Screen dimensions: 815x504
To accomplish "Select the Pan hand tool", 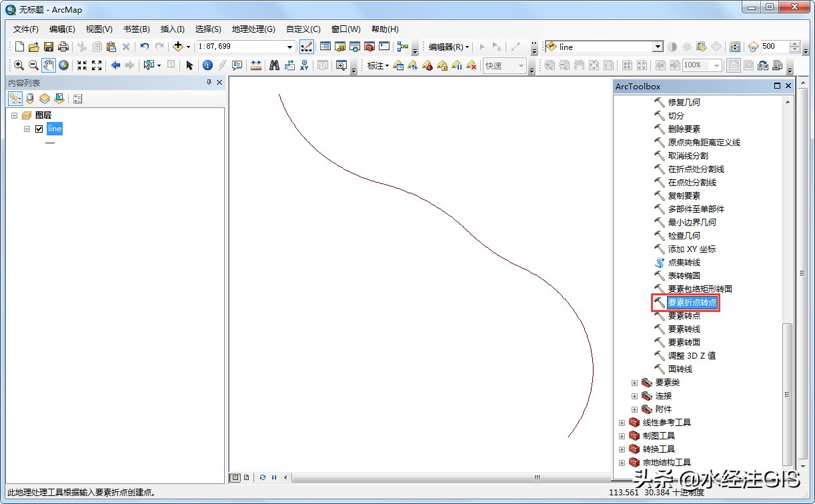I will pos(49,65).
